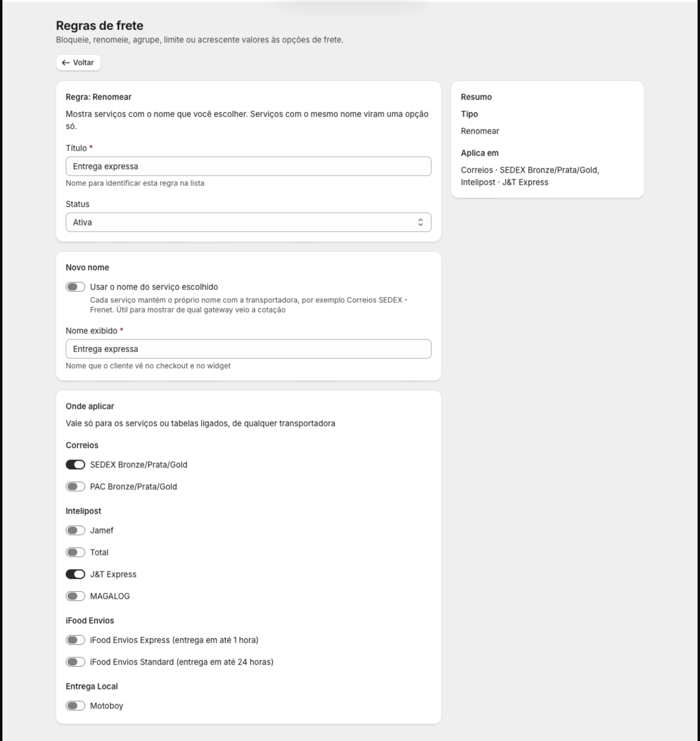The height and width of the screenshot is (741, 700).
Task: Turn on the Jamef switch
Action: pyautogui.click(x=75, y=530)
